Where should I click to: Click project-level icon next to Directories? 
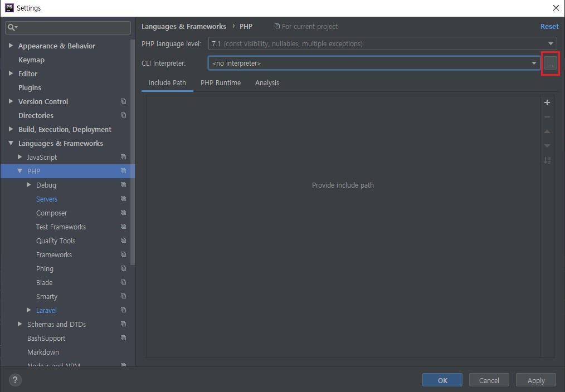pos(123,115)
